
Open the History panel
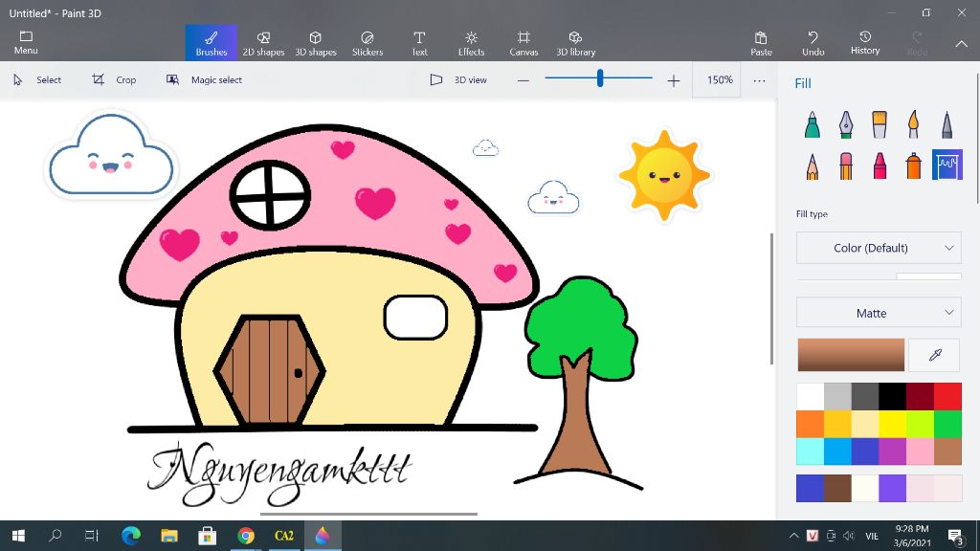pyautogui.click(x=864, y=43)
